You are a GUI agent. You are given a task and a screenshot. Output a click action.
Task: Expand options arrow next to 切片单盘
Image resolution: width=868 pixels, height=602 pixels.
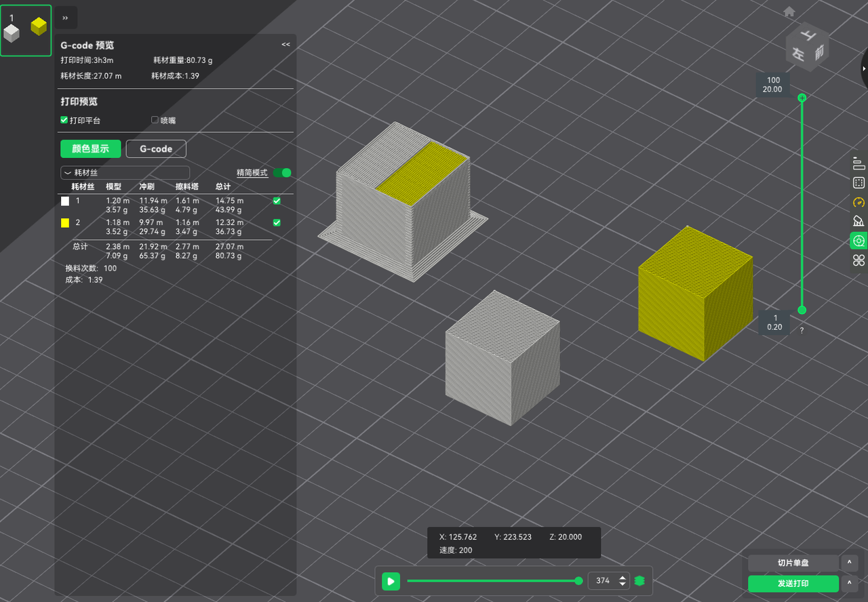tap(849, 563)
